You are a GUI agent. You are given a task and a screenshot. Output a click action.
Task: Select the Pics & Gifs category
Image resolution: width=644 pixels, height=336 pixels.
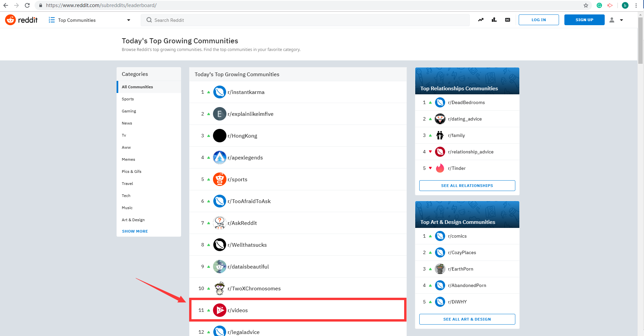click(x=149, y=172)
